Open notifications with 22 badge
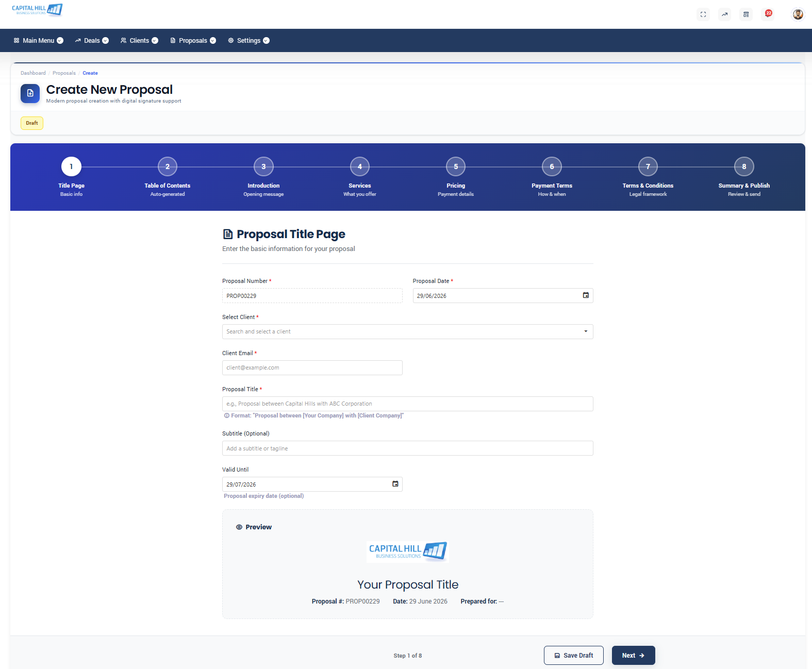The width and height of the screenshot is (812, 669). pos(768,14)
